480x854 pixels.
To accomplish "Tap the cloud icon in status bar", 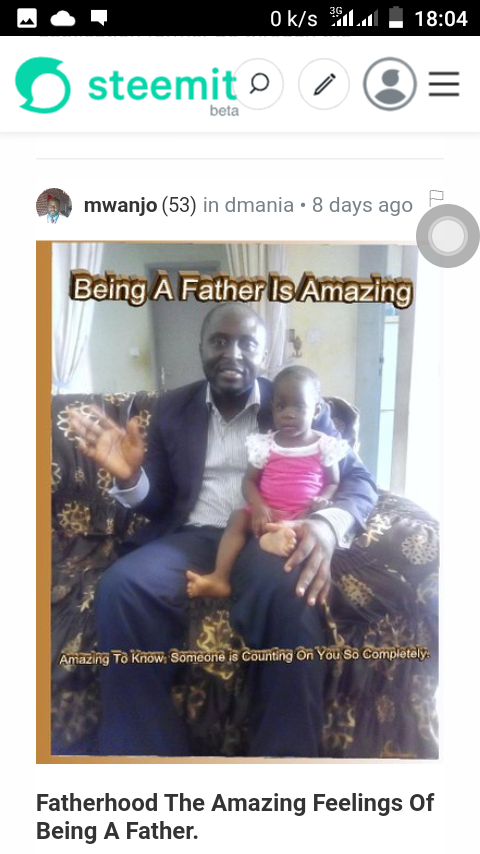I will pos(63,19).
